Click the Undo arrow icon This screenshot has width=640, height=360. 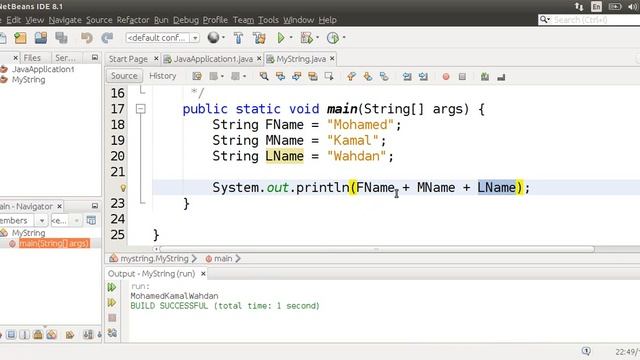[x=87, y=38]
